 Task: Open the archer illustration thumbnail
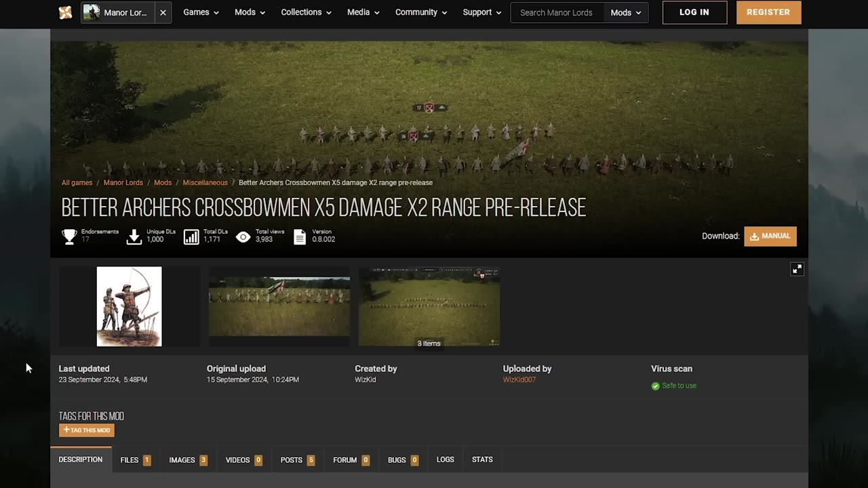tap(129, 306)
